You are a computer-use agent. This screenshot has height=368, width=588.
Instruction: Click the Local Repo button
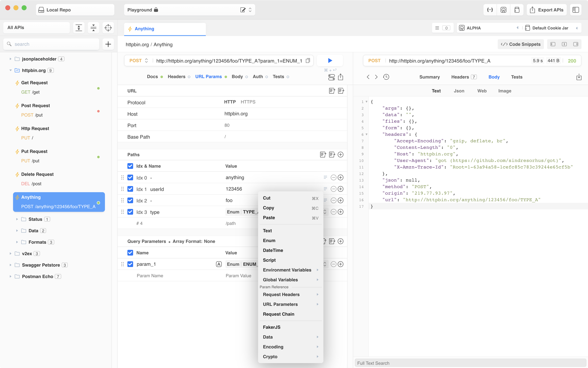(x=75, y=10)
